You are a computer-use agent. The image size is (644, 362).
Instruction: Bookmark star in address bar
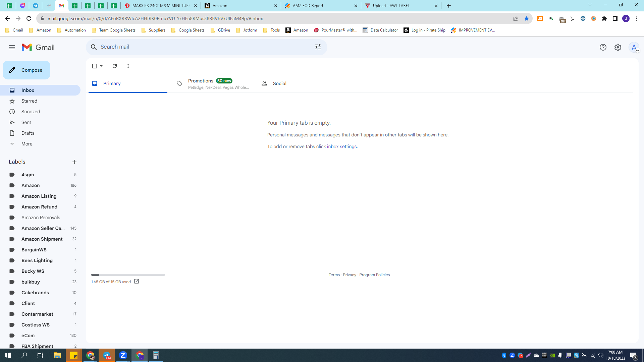tap(527, 18)
